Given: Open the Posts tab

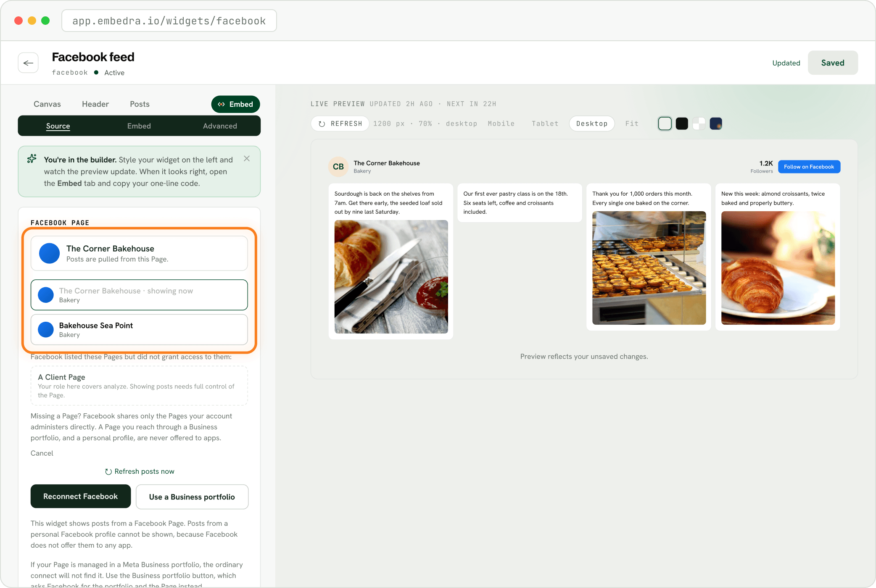Looking at the screenshot, I should (x=140, y=104).
